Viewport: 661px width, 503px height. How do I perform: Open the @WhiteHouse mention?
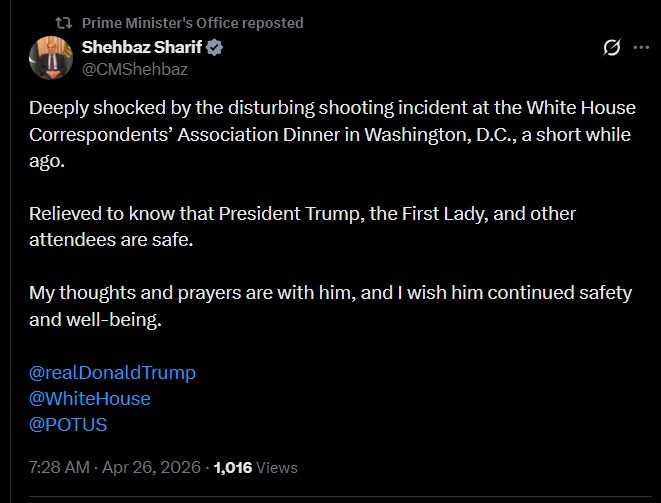90,398
